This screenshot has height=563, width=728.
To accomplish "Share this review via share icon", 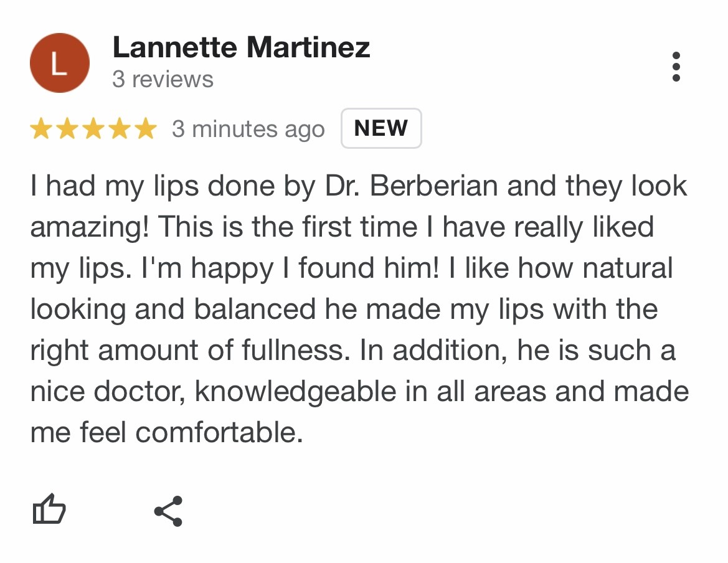I will [168, 511].
